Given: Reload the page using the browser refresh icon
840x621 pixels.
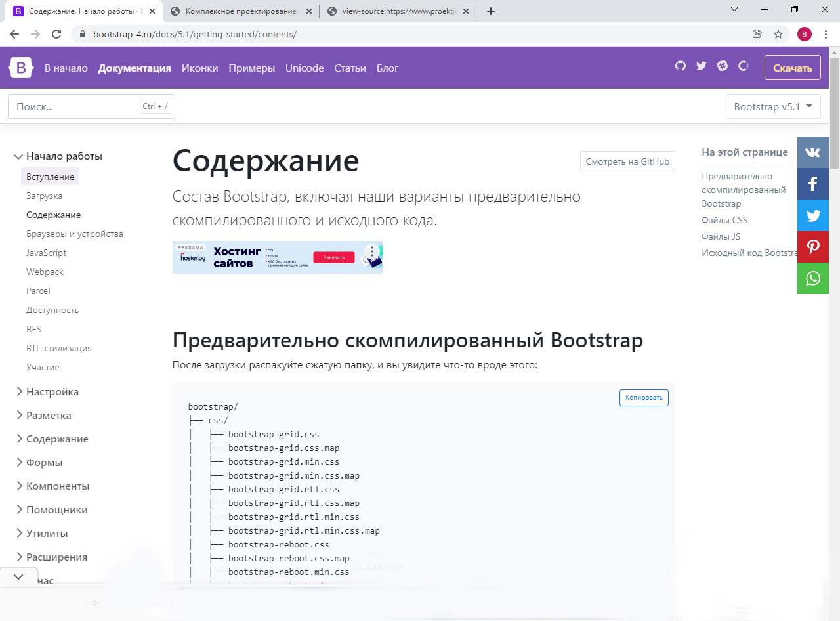Looking at the screenshot, I should (x=56, y=34).
